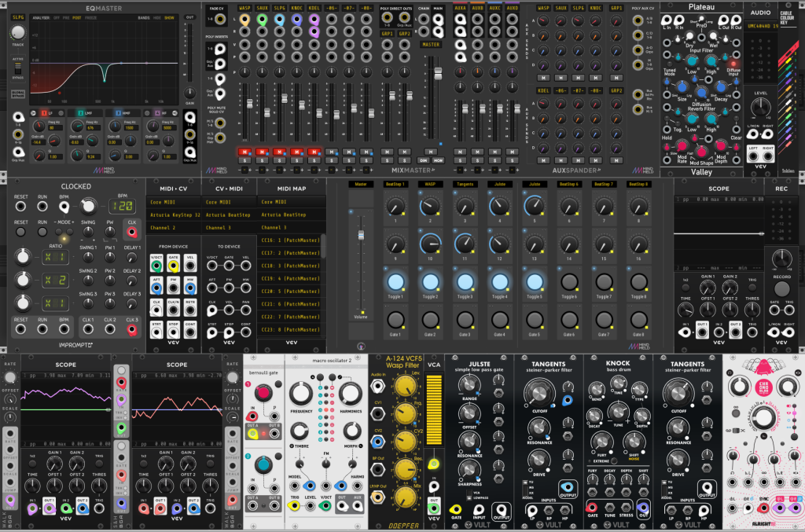This screenshot has width=805, height=532.
Task: Set EQMaster analyser to PRE
Action: 66,18
